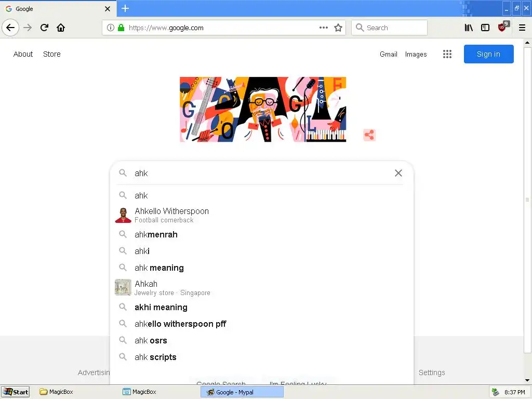Viewport: 532px width, 399px height.
Task: Choose the 'ahki' suggestion
Action: point(261,251)
